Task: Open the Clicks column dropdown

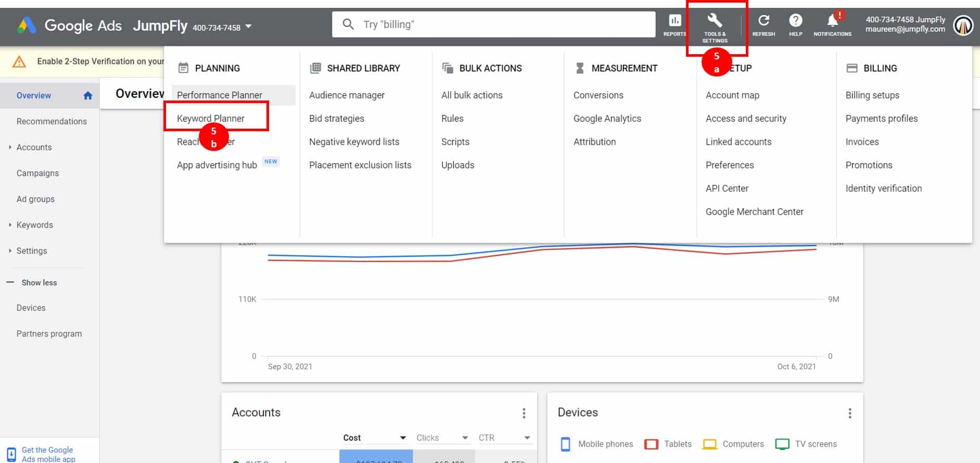Action: coord(465,438)
